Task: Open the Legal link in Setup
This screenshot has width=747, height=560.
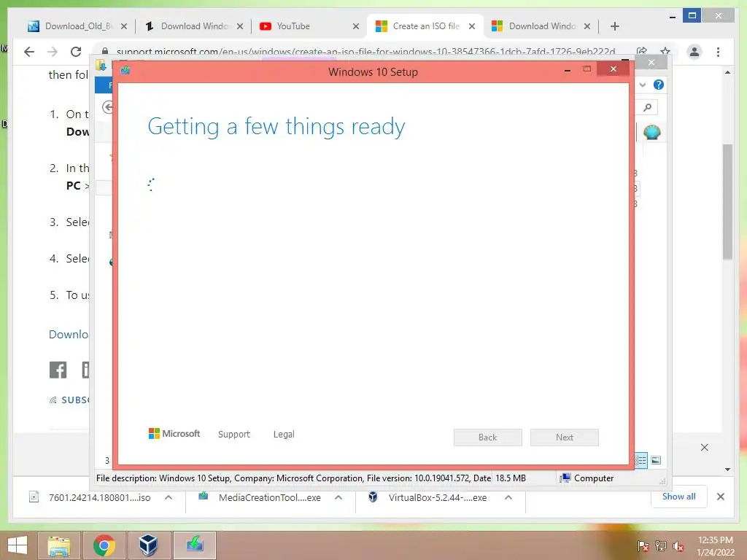Action: [284, 435]
